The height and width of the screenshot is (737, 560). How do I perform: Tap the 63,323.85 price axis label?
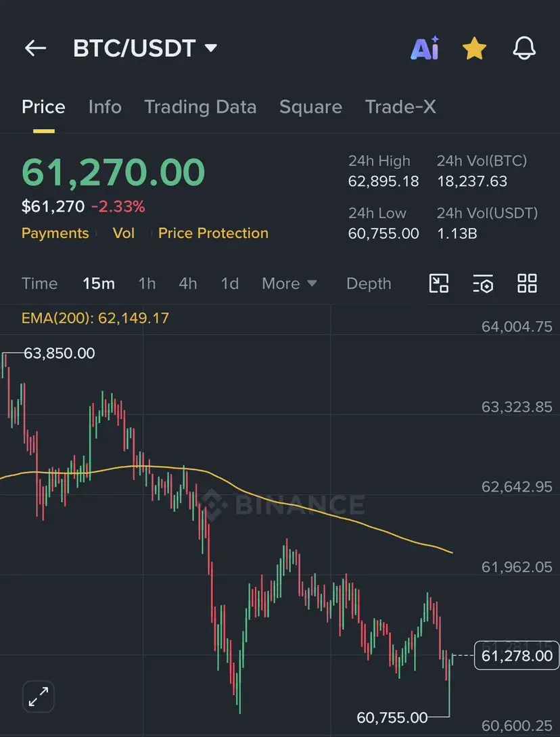point(517,407)
